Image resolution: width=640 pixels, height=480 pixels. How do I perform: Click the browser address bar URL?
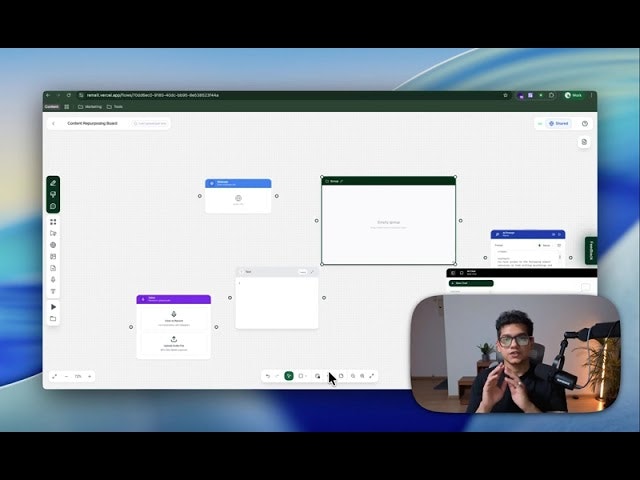(x=153, y=95)
